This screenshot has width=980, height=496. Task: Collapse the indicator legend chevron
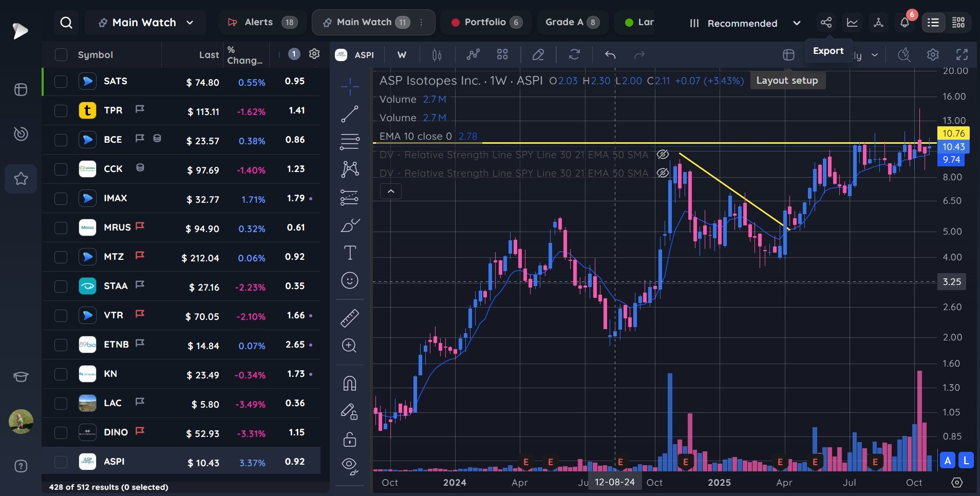tap(391, 192)
